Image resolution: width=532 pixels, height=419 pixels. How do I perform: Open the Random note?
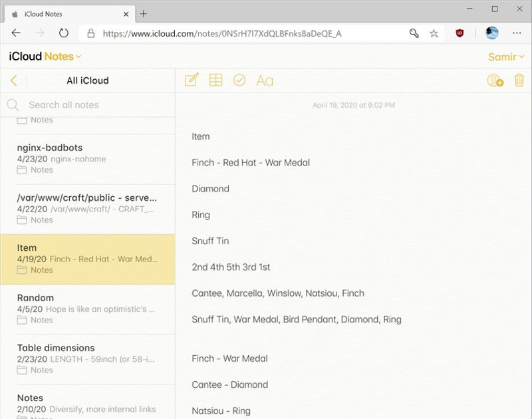tap(88, 309)
